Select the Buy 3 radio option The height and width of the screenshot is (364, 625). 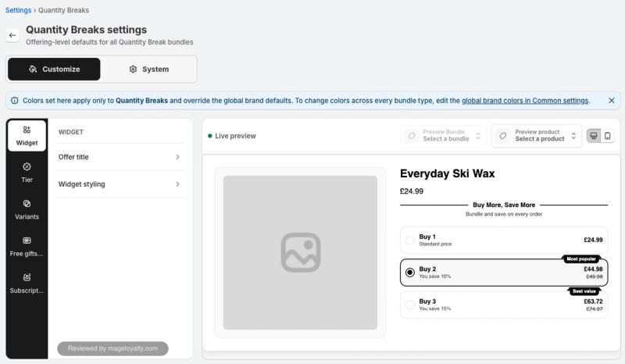(x=409, y=305)
